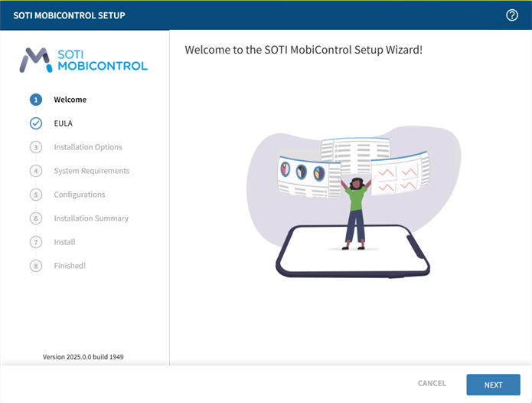
Task: Go to the Welcome step
Action: pos(70,100)
